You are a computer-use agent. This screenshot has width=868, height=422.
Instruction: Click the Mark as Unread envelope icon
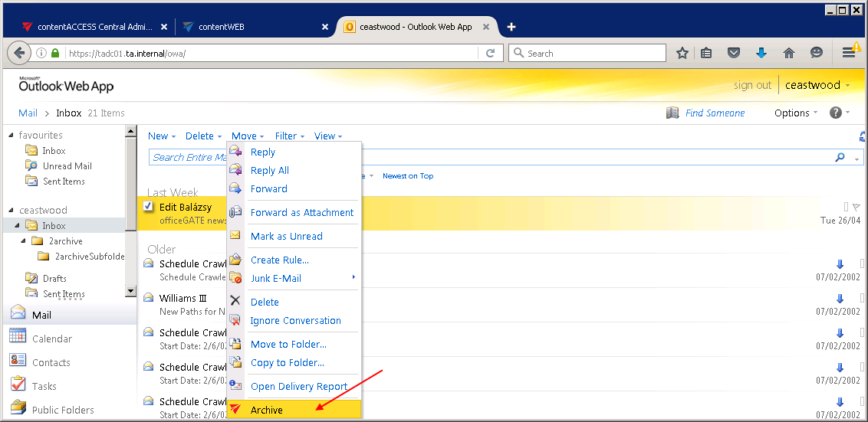pyautogui.click(x=235, y=236)
